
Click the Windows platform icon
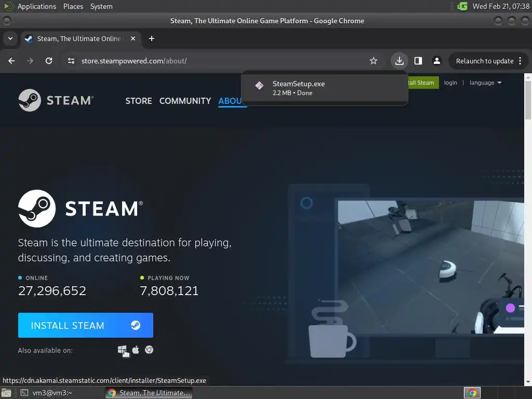[122, 350]
